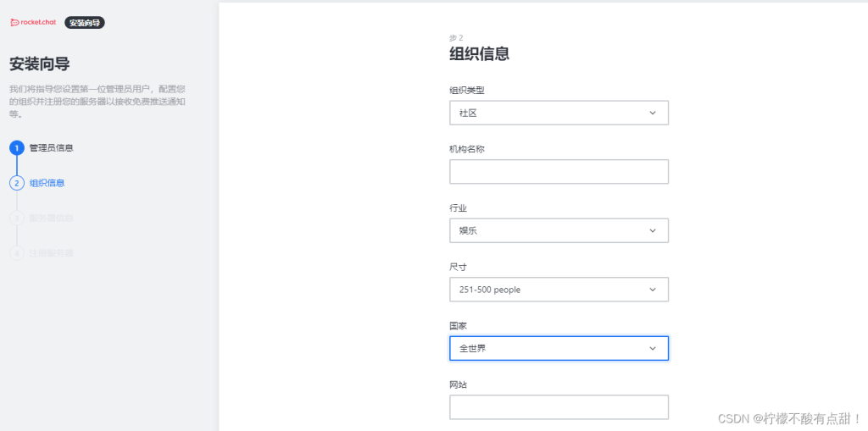Image resolution: width=868 pixels, height=431 pixels.
Task: Click chevron arrow in 行业 dropdown
Action: (x=653, y=230)
